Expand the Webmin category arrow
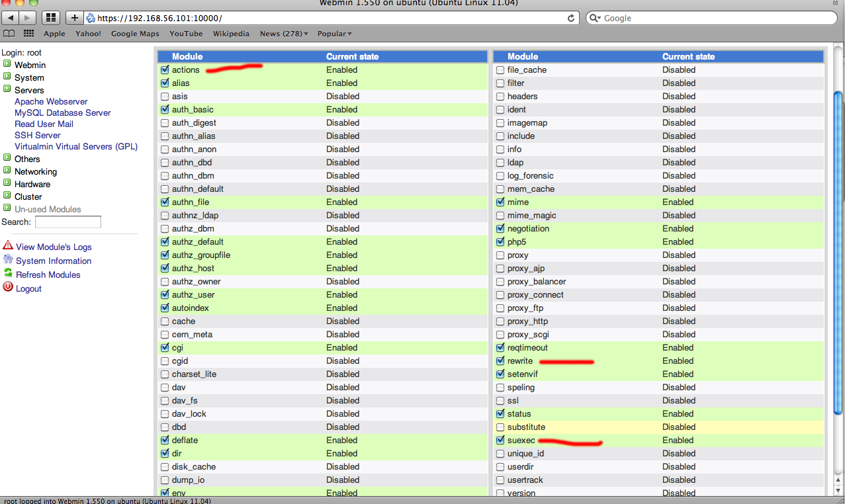This screenshot has height=504, width=845. pyautogui.click(x=7, y=64)
